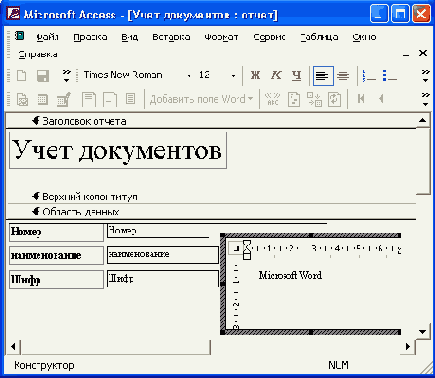Click the Заголовок отчета section bar
This screenshot has height=378, width=435.
211,121
